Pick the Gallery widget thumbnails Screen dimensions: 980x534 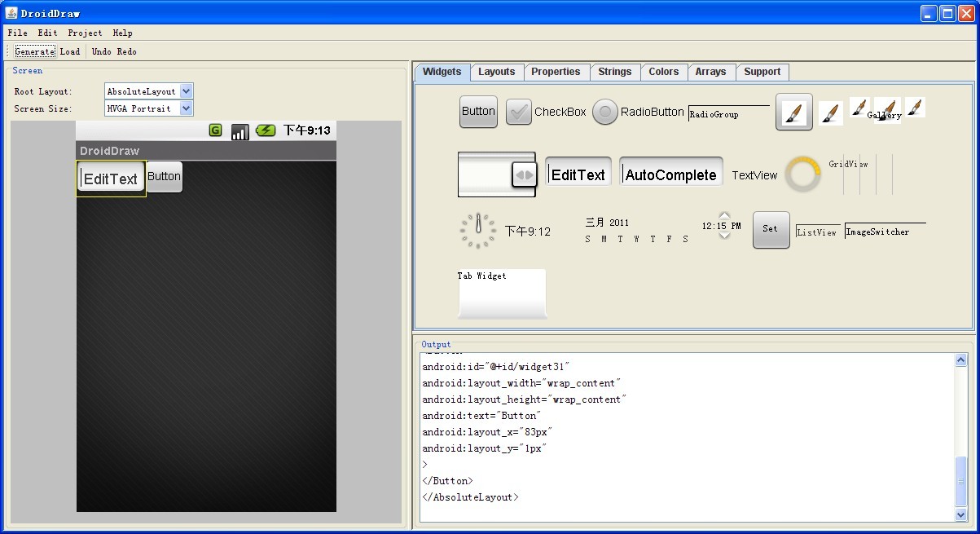tap(886, 109)
